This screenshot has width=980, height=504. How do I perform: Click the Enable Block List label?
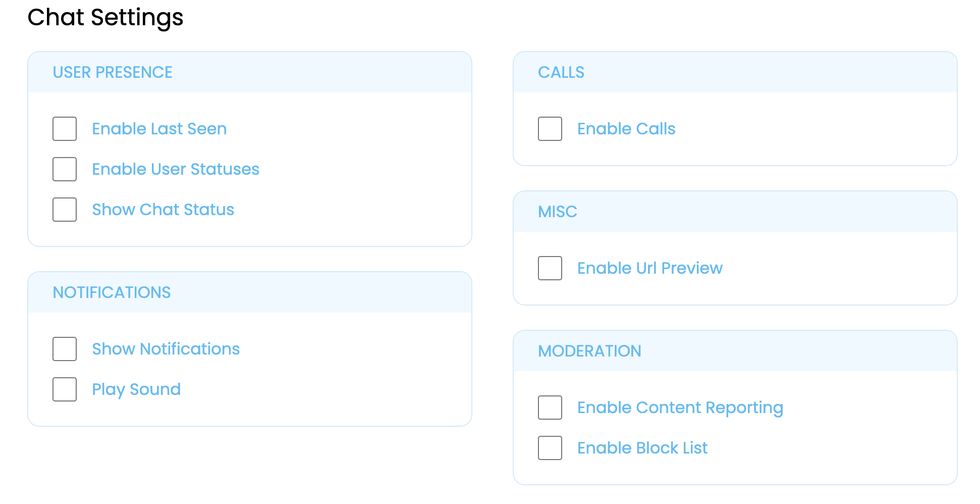642,448
